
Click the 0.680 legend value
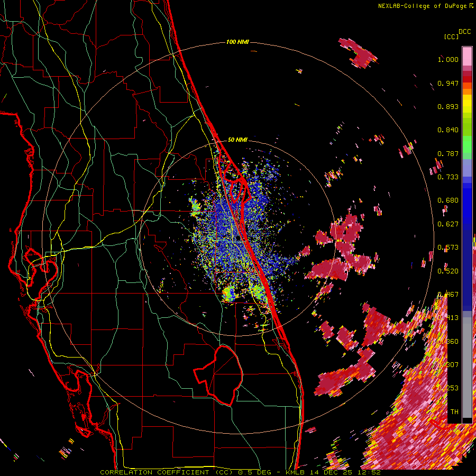click(448, 200)
